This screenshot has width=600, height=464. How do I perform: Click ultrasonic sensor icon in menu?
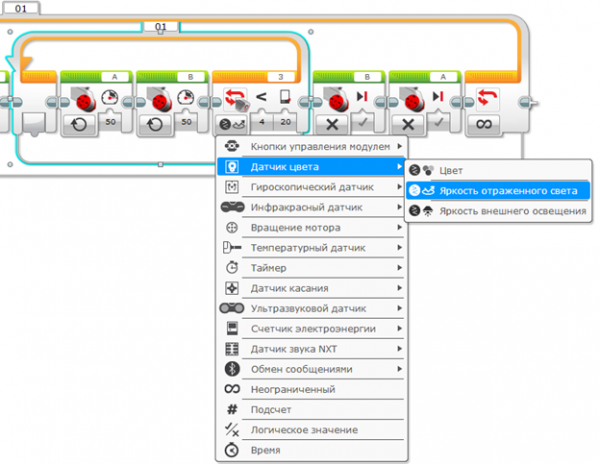232,308
